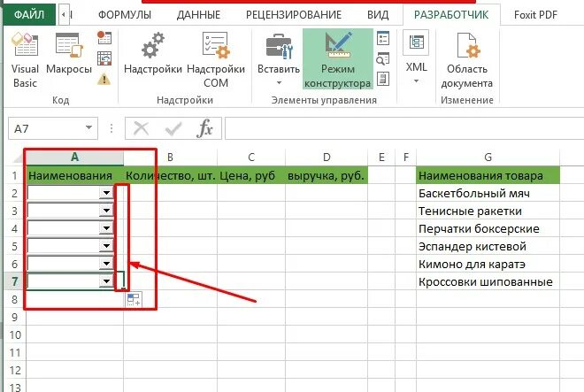
Task: Select column G header
Action: 488,158
